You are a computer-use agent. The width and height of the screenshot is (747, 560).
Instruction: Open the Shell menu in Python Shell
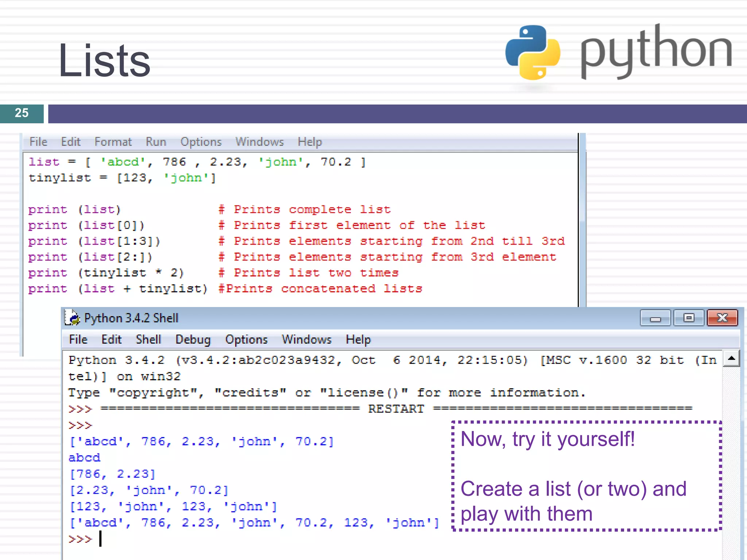point(148,339)
